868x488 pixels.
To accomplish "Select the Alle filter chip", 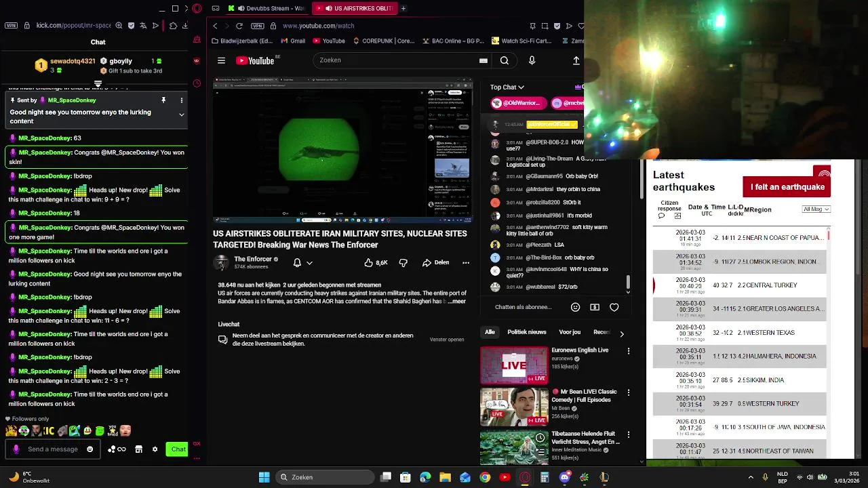I will tap(490, 332).
